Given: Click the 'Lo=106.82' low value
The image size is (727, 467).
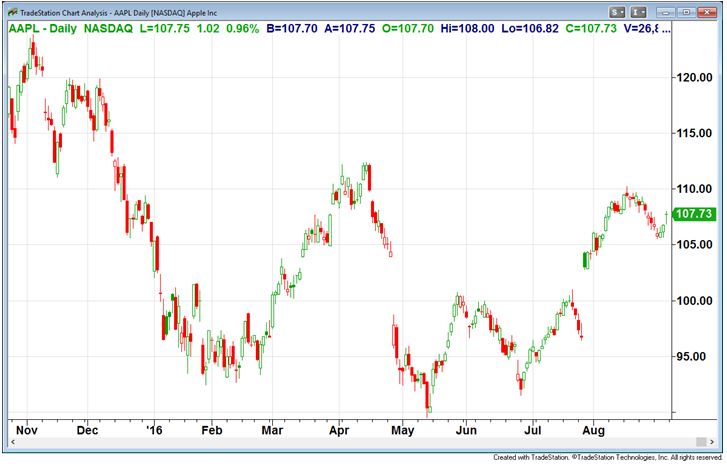Looking at the screenshot, I should point(530,28).
